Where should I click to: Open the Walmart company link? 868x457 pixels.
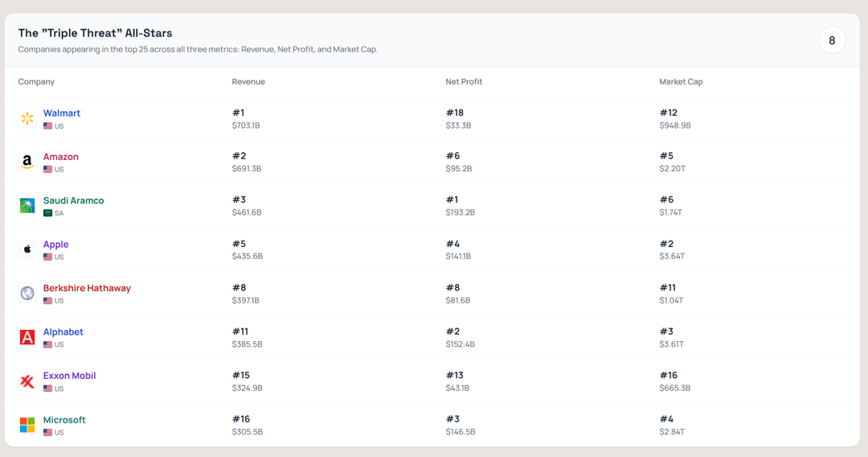[x=62, y=113]
